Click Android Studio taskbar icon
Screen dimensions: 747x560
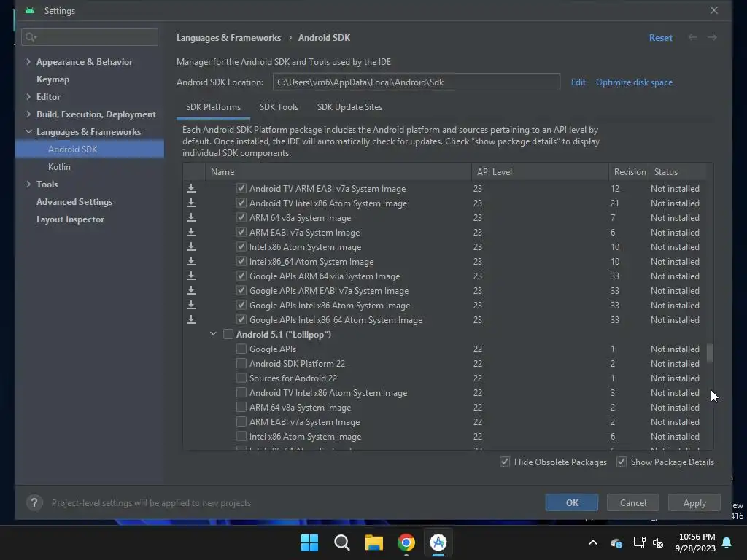438,542
